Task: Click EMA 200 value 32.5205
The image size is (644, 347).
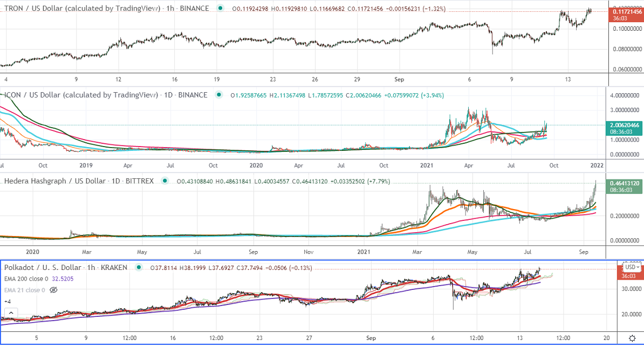Action: [63, 279]
